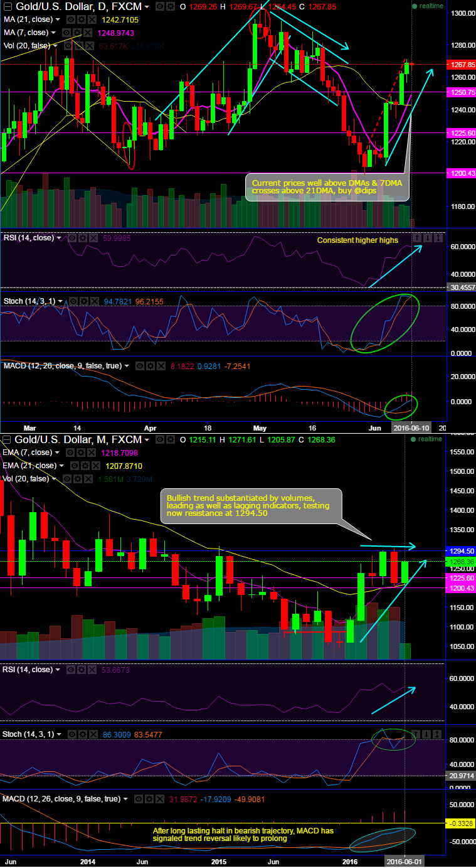Move the monthly Stoch pane up
Image resolution: width=476 pixels, height=868 pixels.
[416, 734]
